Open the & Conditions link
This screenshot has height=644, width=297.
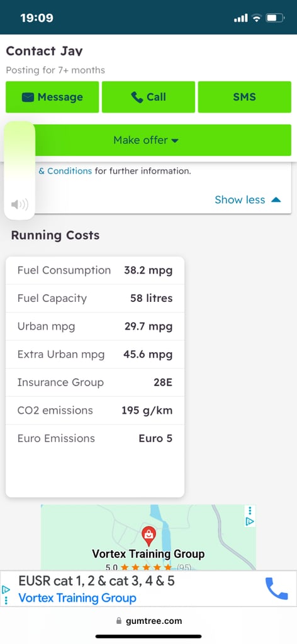coord(65,171)
